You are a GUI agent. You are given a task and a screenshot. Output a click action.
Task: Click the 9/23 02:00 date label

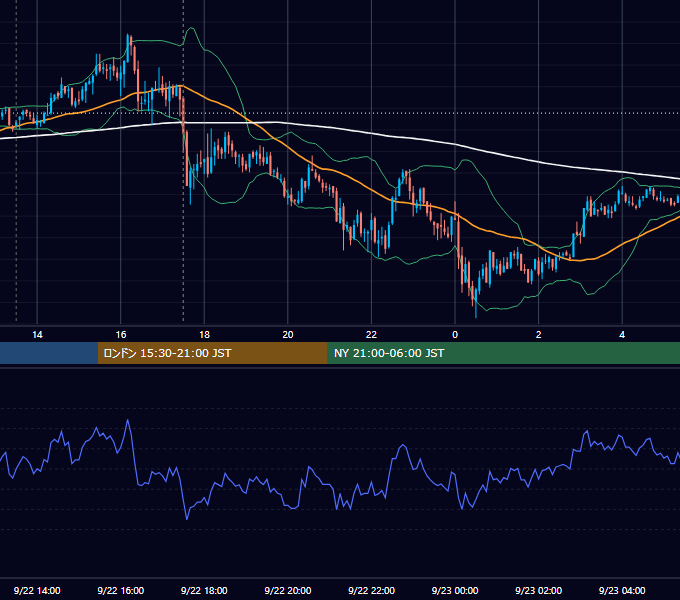pos(539,590)
